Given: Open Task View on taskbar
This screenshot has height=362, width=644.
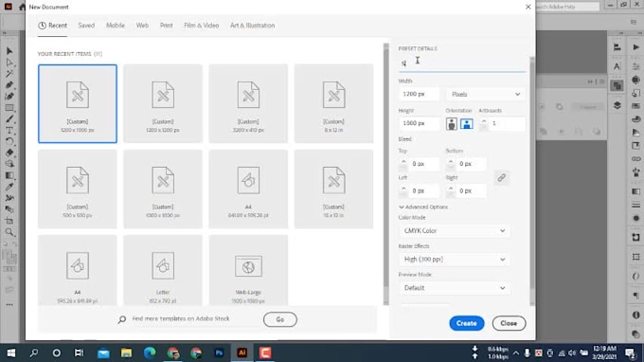Looking at the screenshot, I should (x=79, y=353).
